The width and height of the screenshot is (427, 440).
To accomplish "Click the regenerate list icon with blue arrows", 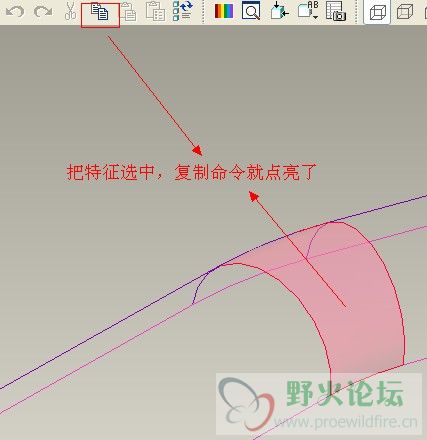I will (x=183, y=11).
